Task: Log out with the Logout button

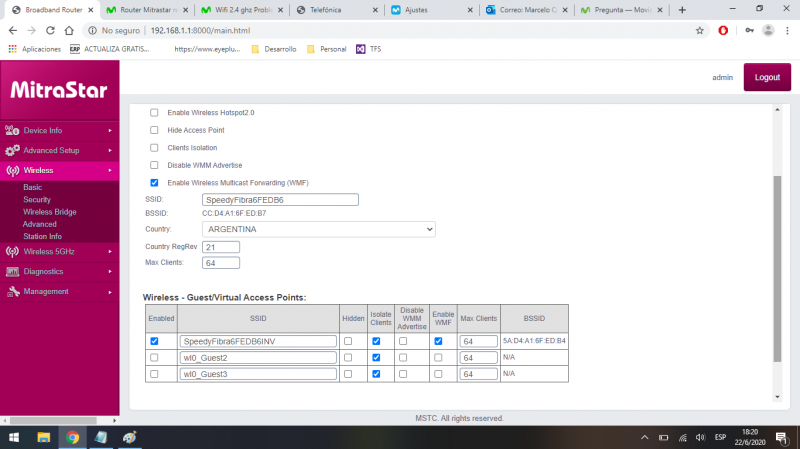Action: pyautogui.click(x=767, y=77)
